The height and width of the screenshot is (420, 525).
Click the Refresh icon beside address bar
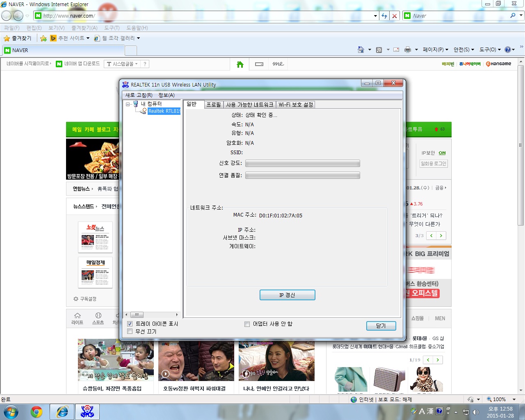(x=384, y=16)
